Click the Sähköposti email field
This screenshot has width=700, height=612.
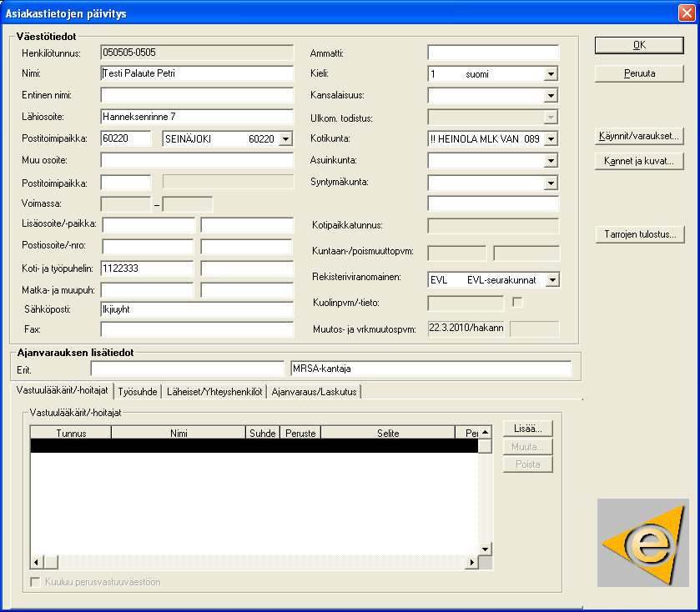(197, 309)
